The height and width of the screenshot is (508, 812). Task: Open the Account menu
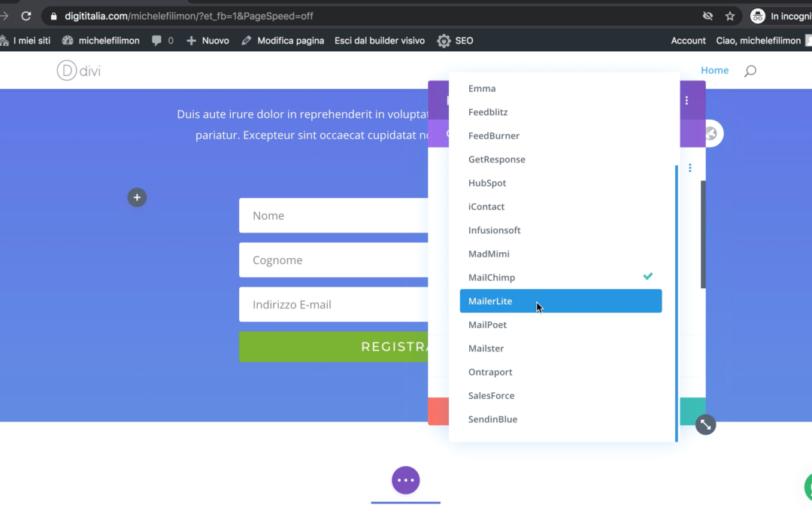click(688, 41)
